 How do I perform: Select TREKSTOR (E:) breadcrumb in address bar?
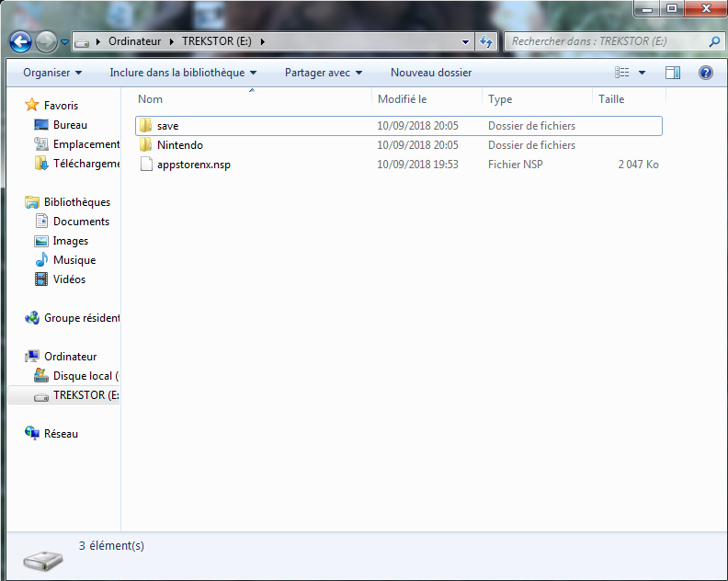217,41
